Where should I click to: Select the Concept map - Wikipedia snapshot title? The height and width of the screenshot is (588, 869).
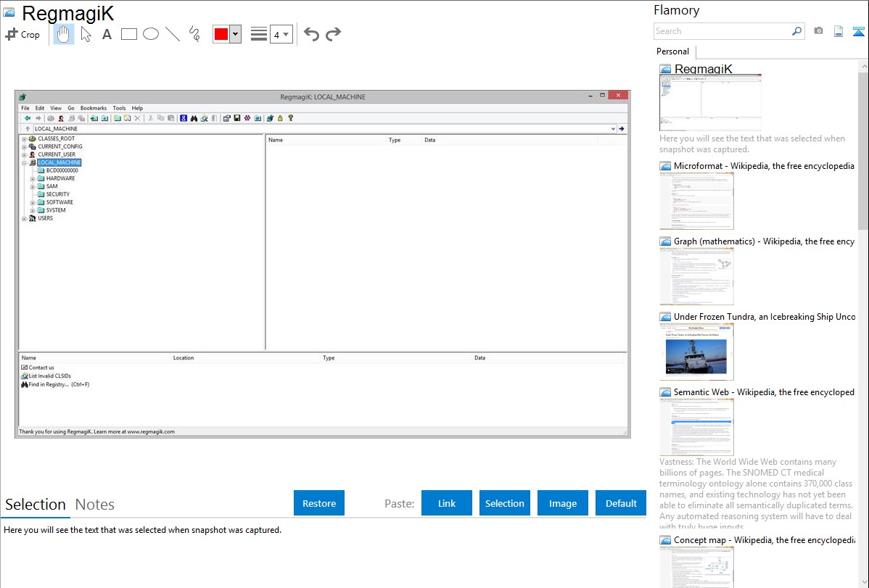click(x=765, y=539)
